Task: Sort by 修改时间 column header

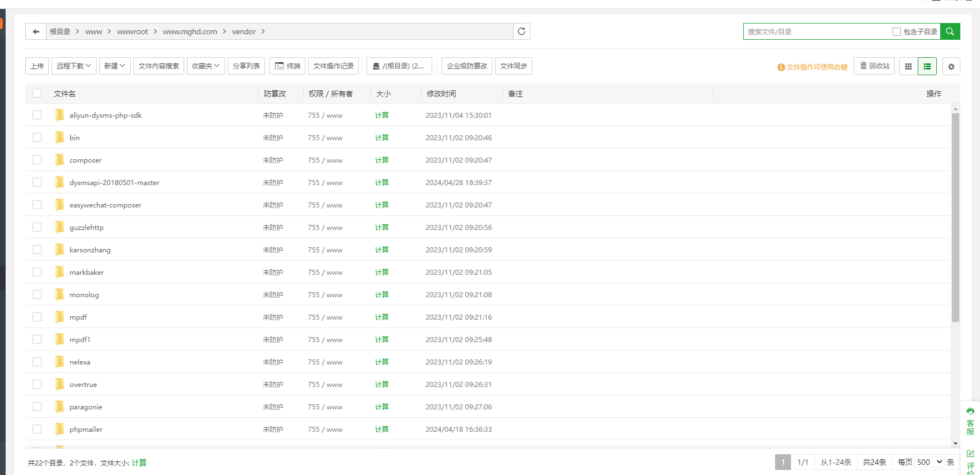Action: (x=441, y=94)
